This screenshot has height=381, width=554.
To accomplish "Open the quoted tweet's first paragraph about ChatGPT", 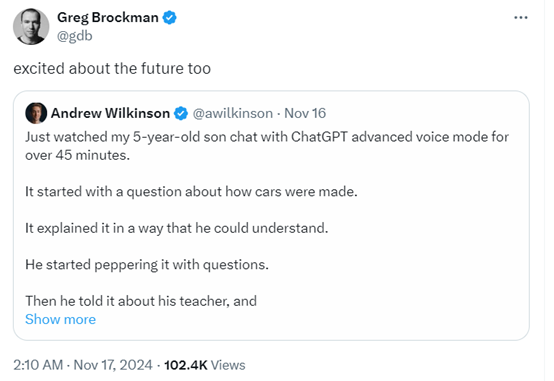I will (x=267, y=146).
